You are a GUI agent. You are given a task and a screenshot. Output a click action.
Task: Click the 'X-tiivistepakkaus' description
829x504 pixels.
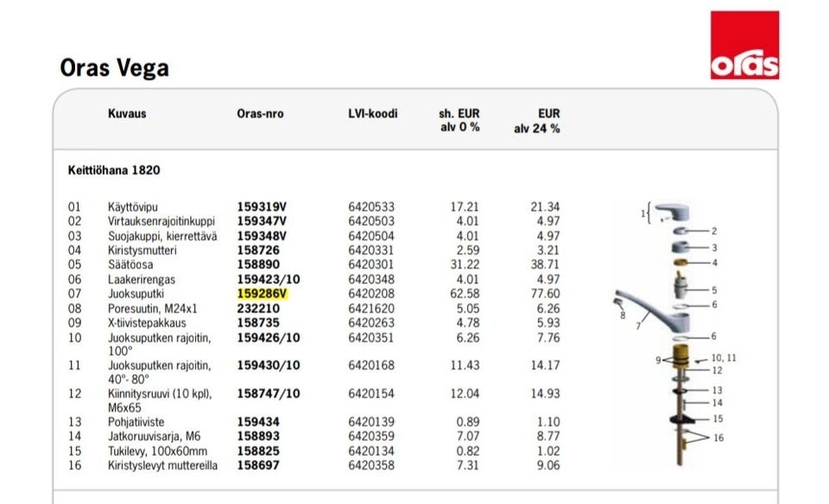click(147, 323)
